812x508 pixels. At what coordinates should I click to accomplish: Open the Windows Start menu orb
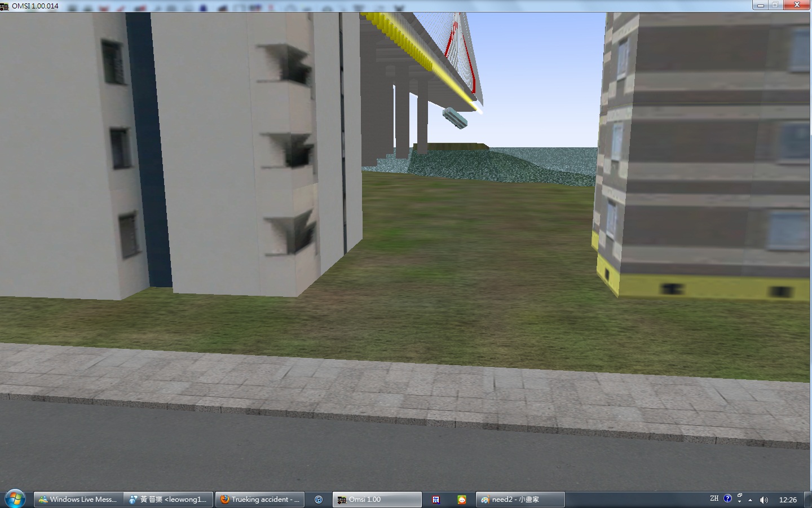pyautogui.click(x=15, y=499)
